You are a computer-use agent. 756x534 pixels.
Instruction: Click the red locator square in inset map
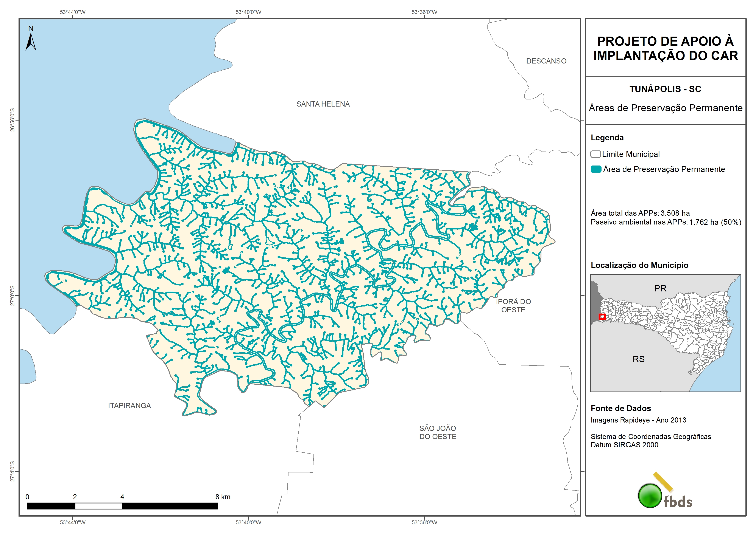tap(602, 317)
